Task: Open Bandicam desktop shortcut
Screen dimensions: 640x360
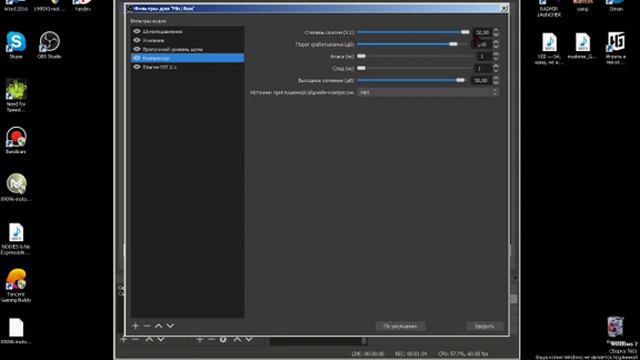Action: point(16,140)
